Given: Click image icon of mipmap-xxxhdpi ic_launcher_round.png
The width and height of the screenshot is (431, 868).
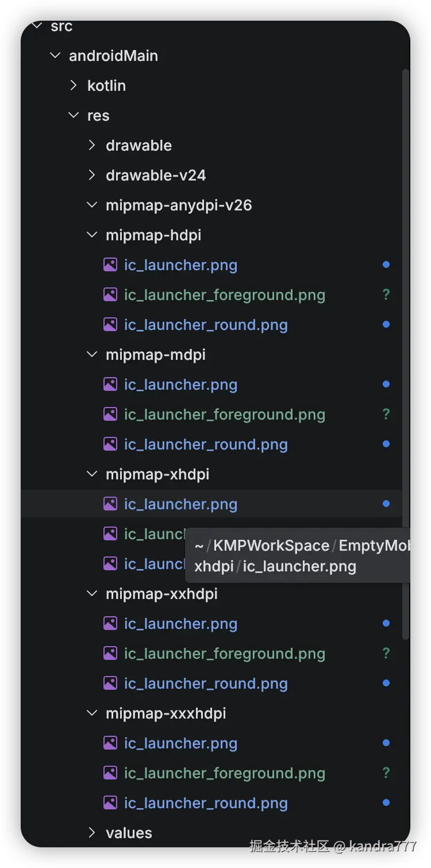Looking at the screenshot, I should click(110, 803).
